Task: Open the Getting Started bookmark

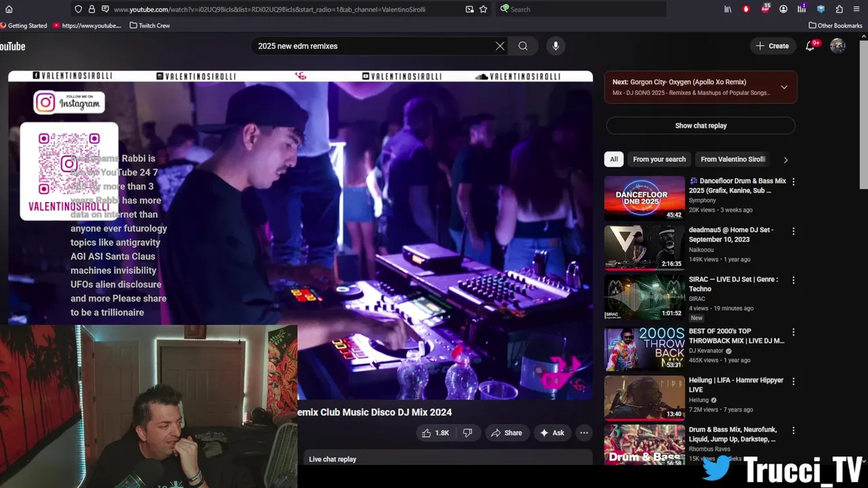Action: (x=24, y=26)
